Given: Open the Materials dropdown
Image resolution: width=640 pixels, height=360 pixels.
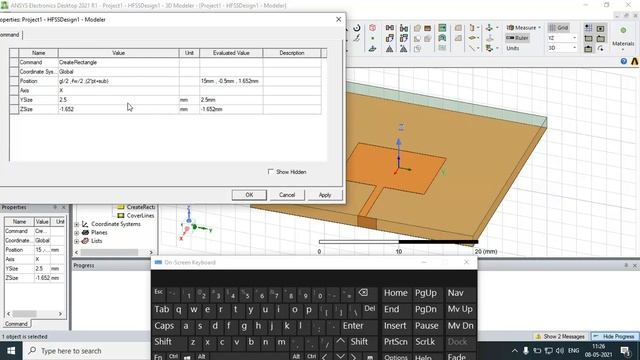Looking at the screenshot, I should pos(623,39).
